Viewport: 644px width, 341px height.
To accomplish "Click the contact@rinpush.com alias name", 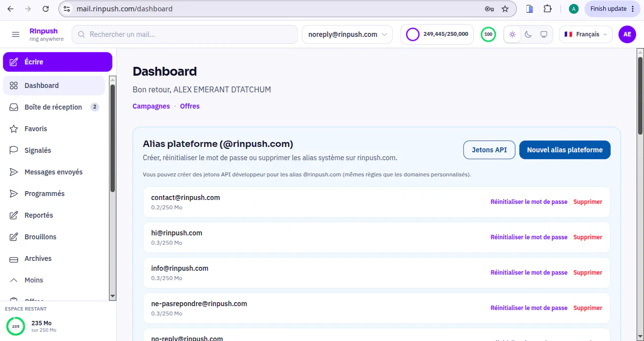I will point(186,198).
